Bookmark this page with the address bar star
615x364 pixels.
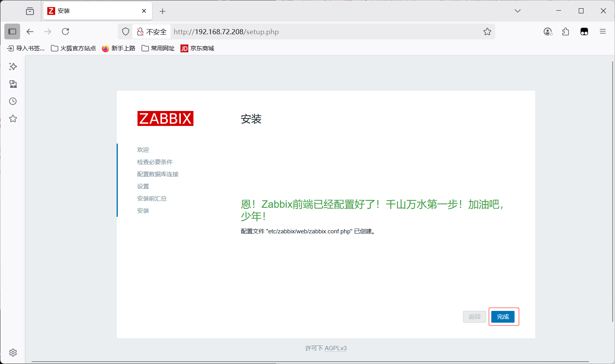(487, 31)
